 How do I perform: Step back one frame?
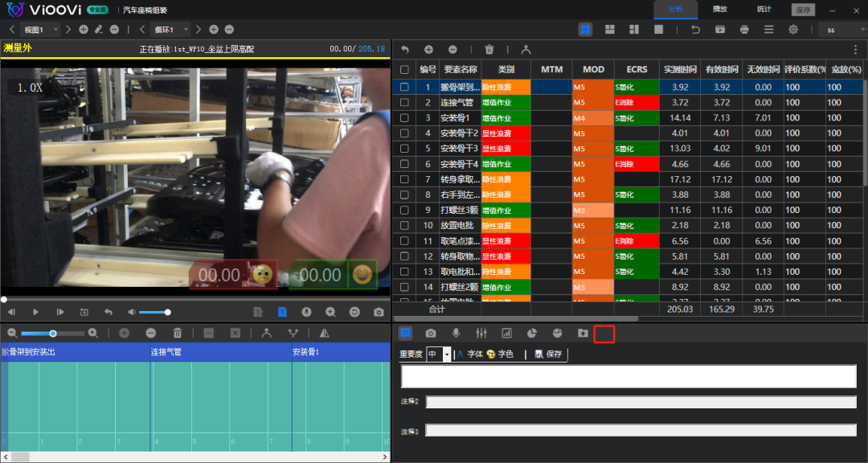click(x=11, y=313)
